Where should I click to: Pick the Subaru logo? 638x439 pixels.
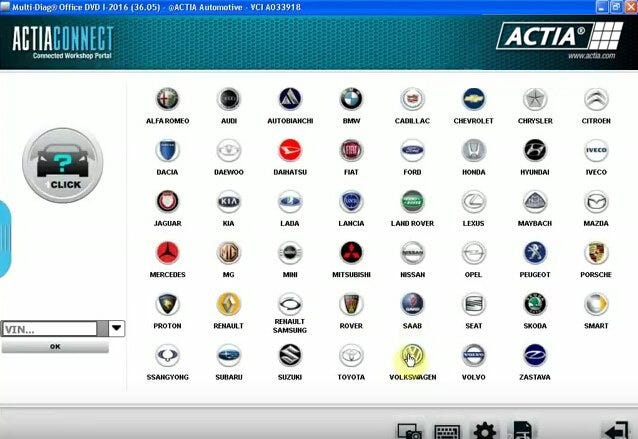pyautogui.click(x=229, y=355)
